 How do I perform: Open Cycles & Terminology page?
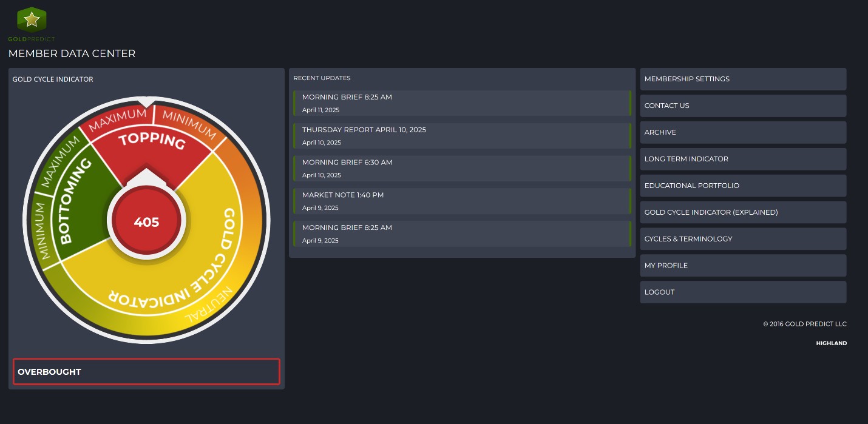point(742,239)
